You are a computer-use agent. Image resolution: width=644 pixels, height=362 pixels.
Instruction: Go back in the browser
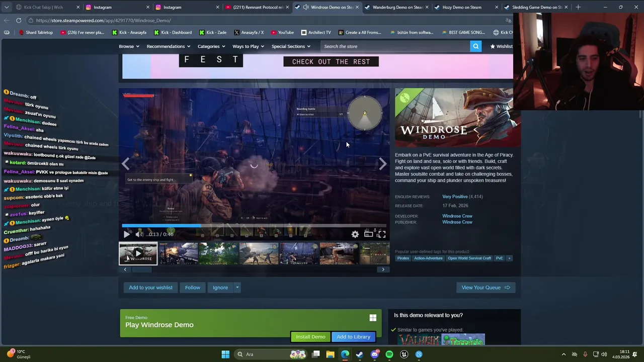(6, 20)
